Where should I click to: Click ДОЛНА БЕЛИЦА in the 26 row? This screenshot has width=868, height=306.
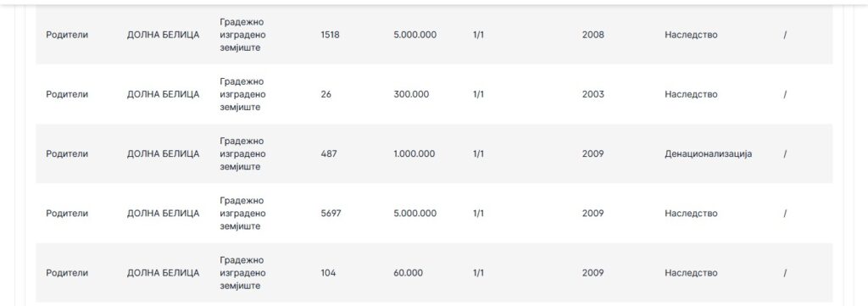point(164,95)
